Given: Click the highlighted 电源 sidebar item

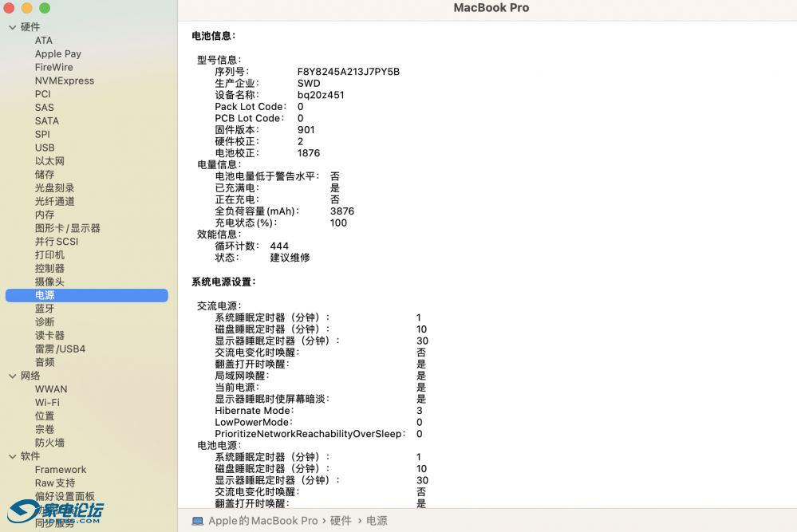Looking at the screenshot, I should click(86, 295).
